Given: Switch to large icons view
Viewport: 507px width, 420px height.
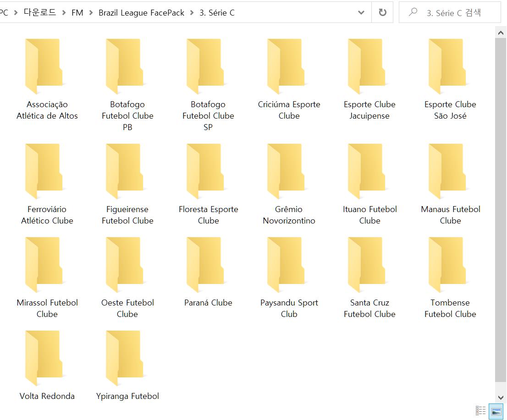Looking at the screenshot, I should (496, 411).
